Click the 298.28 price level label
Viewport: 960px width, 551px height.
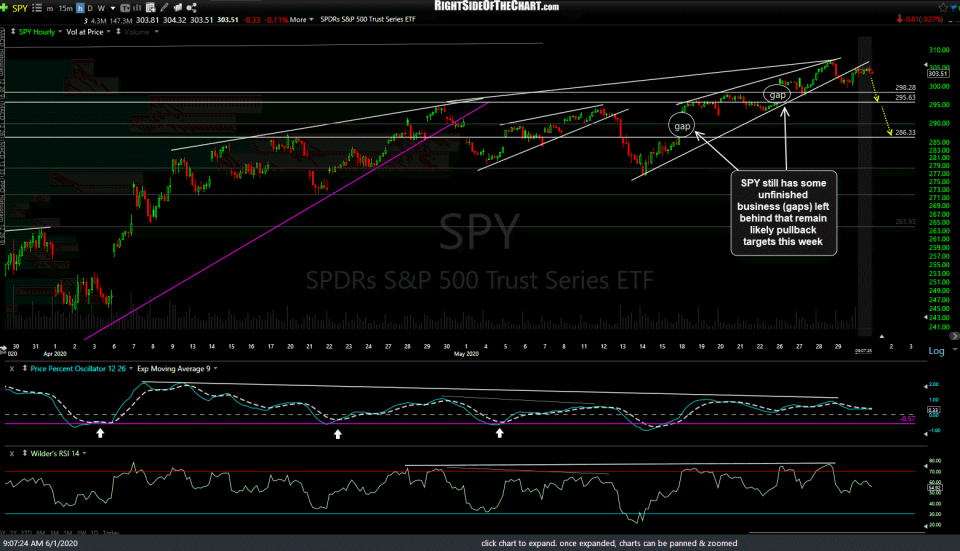click(905, 88)
